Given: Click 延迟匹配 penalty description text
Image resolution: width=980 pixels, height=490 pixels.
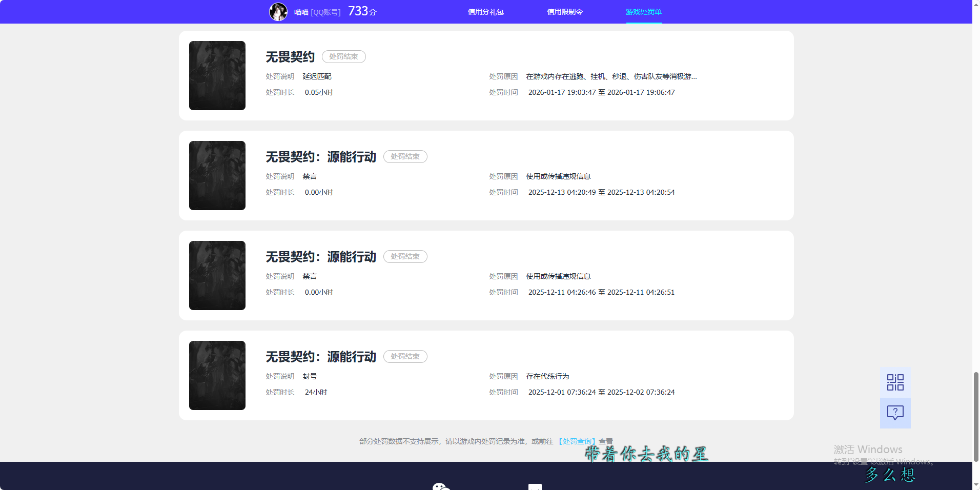Looking at the screenshot, I should click(x=316, y=76).
